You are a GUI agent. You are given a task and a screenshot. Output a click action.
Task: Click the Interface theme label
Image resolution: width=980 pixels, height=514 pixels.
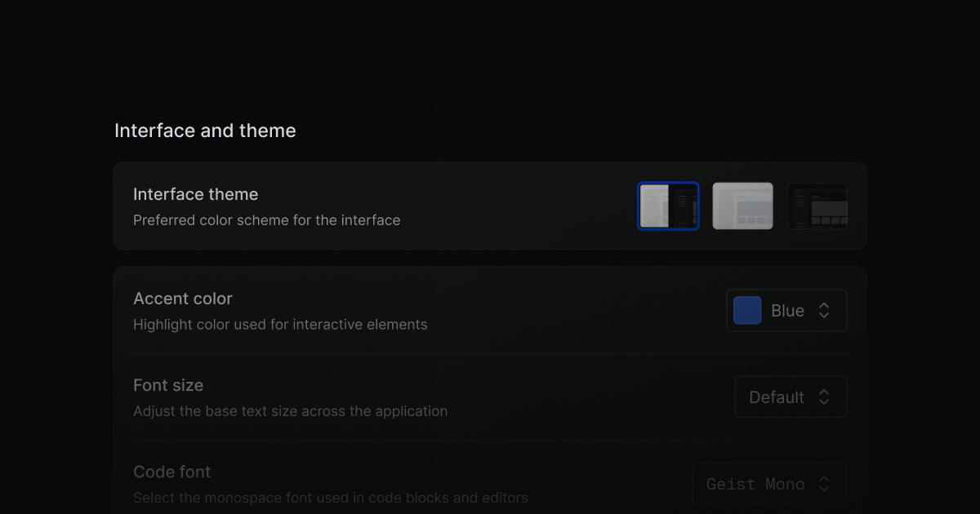(x=195, y=194)
